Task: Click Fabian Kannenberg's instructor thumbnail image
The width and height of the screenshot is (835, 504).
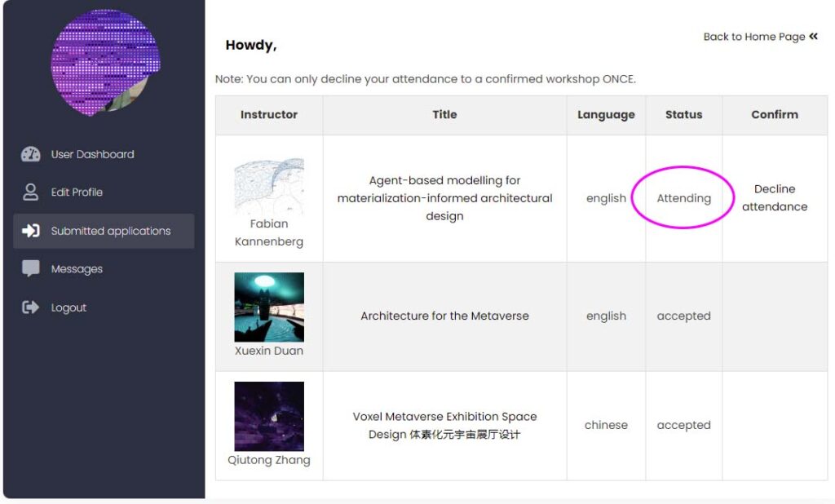Action: pyautogui.click(x=269, y=186)
